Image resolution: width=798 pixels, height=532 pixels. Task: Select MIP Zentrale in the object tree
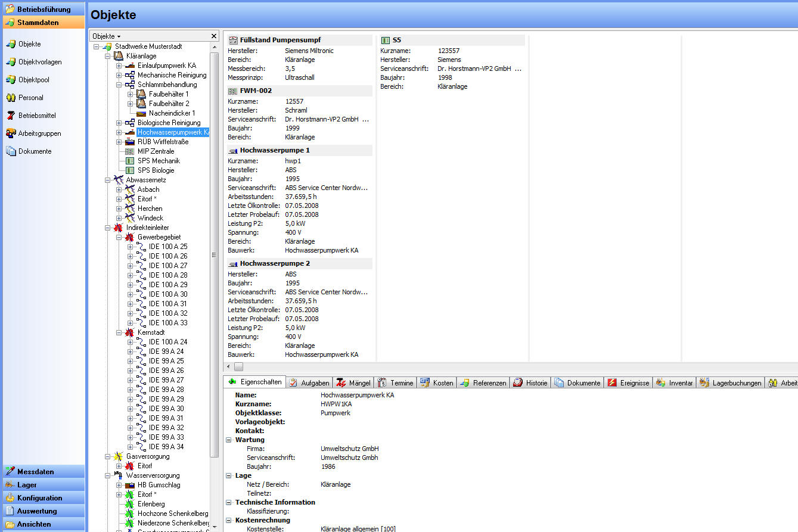(x=156, y=151)
